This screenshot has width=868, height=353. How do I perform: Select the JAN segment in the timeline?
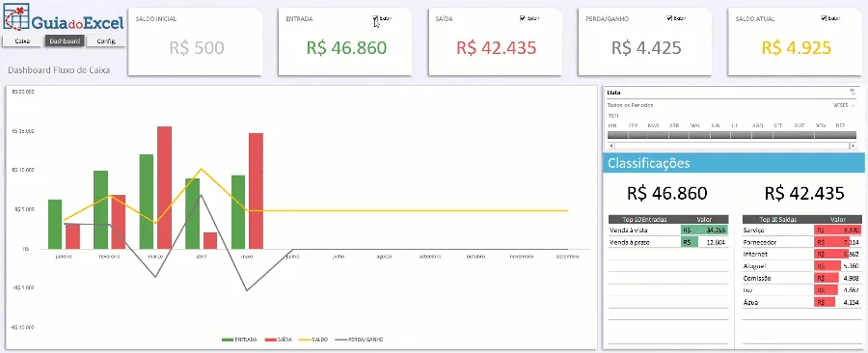[x=618, y=134]
